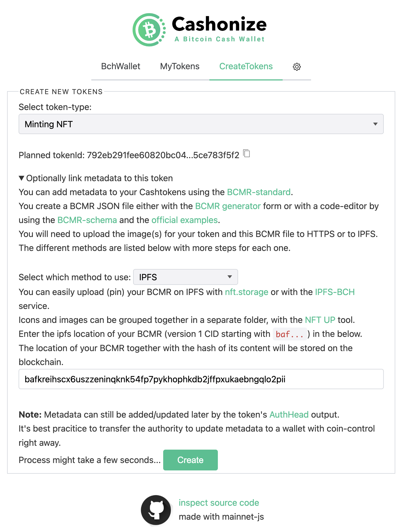The image size is (404, 532).
Task: Open the BCMR-standard link
Action: pyautogui.click(x=259, y=192)
